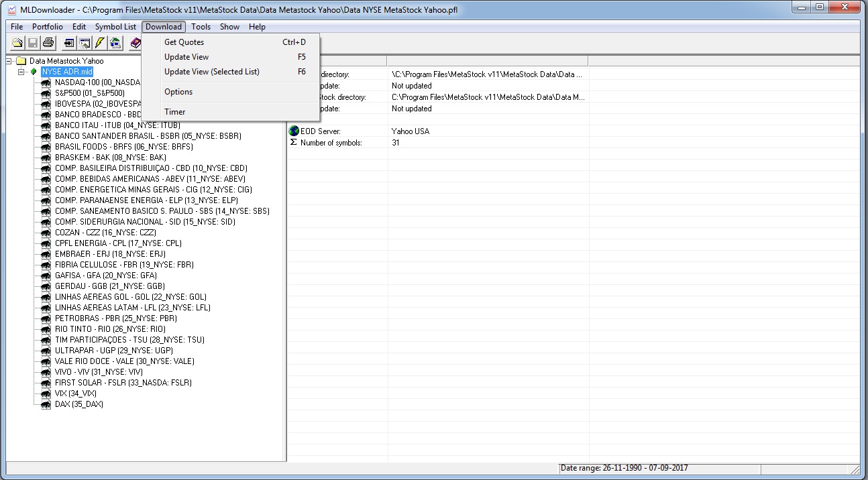Select Update View (Selected List) menu entry
The height and width of the screenshot is (480, 868).
point(211,72)
